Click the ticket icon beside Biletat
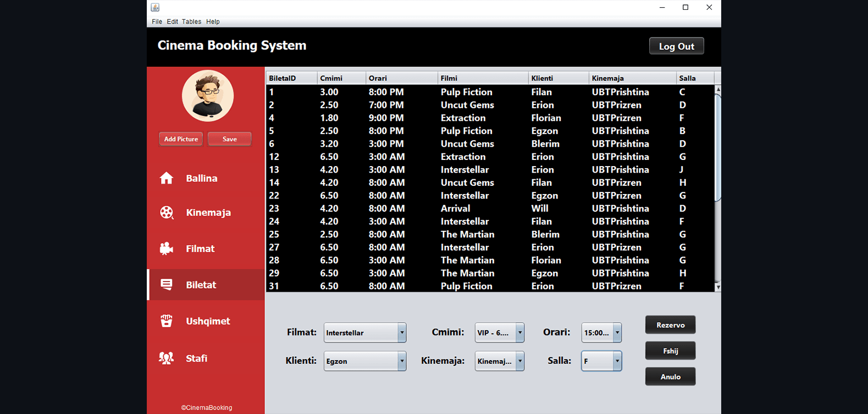 (167, 284)
